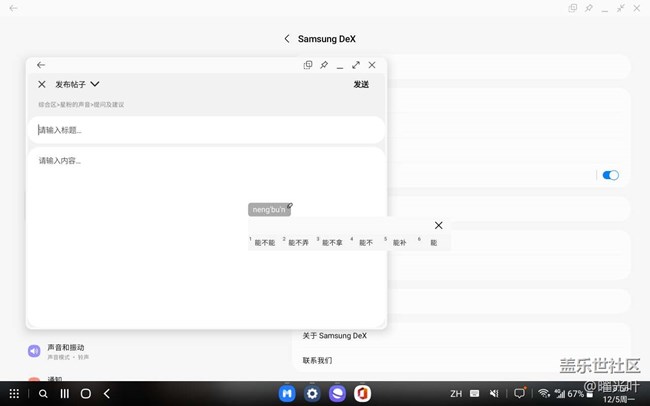Choose the IME candidate 能不弄
Viewport: 650px width, 406px height.
point(298,242)
